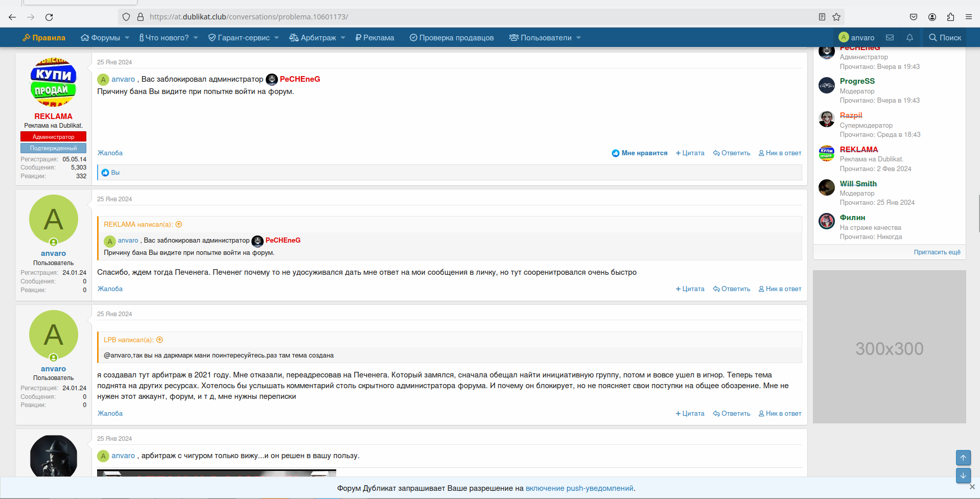This screenshot has height=499, width=980.
Task: Click Ник в ответ on REKLAMA's post
Action: pos(780,153)
